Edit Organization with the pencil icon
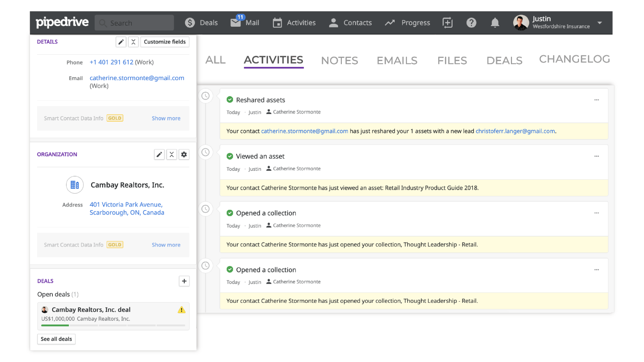 (x=159, y=154)
